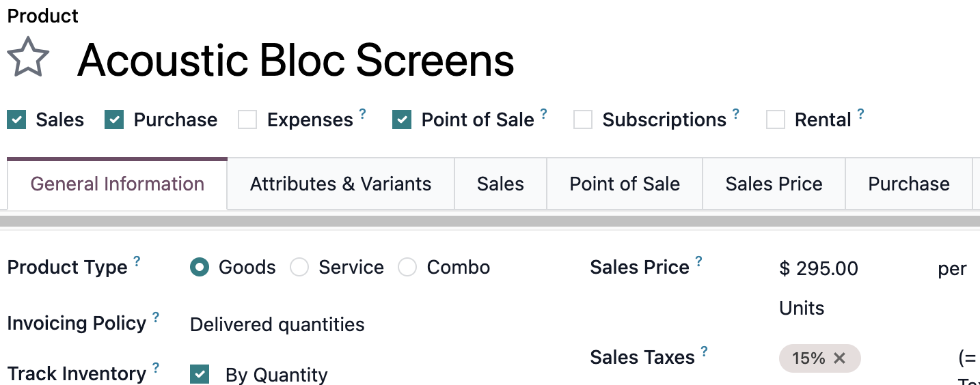This screenshot has width=980, height=385.
Task: Show help tooltip for Sales Price label
Action: click(698, 261)
